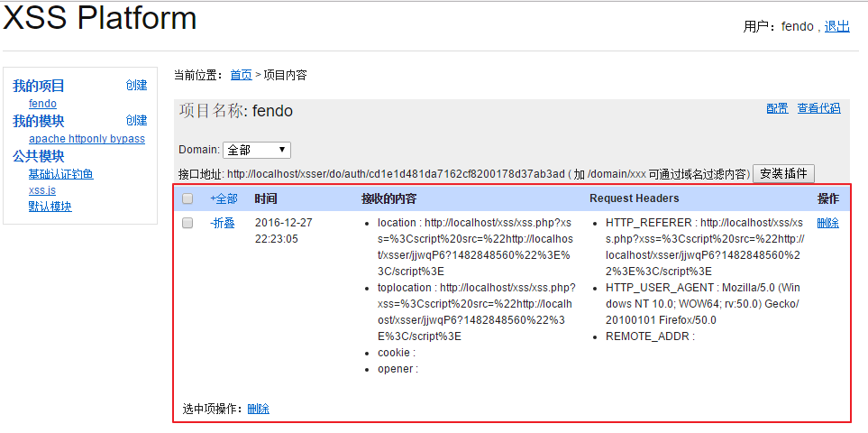Click the 安装插件 button
868x433 pixels.
[783, 173]
